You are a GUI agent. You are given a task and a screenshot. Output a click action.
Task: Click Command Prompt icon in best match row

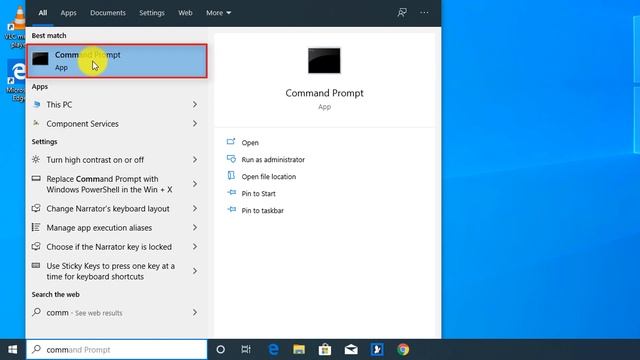click(x=40, y=59)
